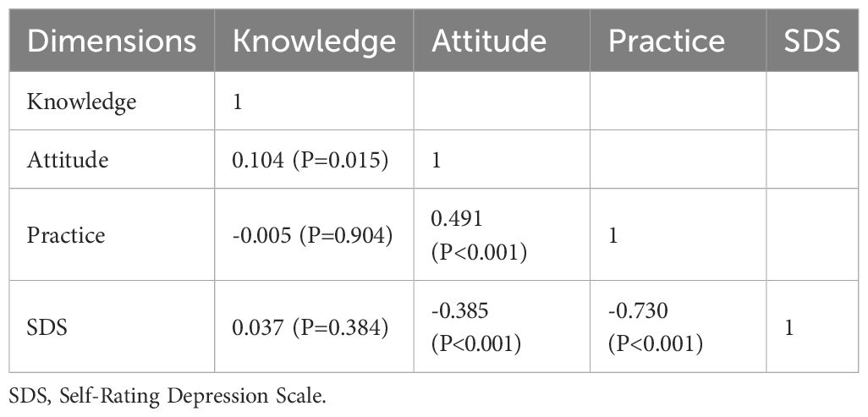Select the Practice row label

pos(66,234)
